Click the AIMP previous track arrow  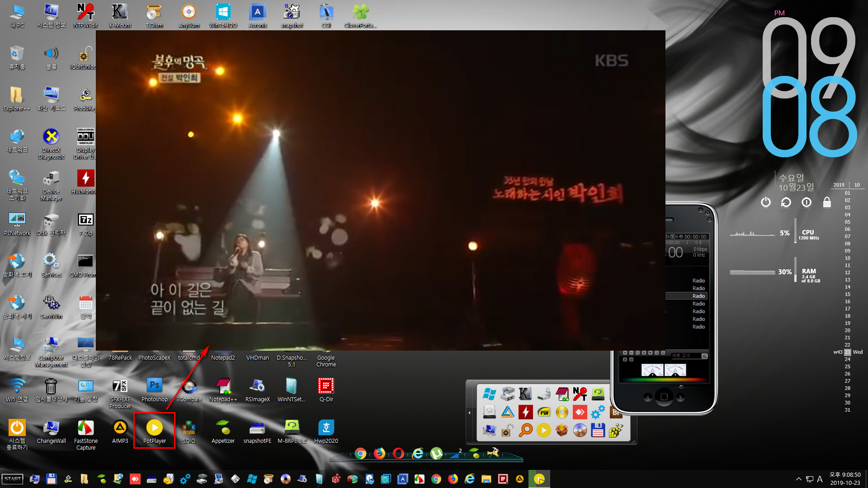[648, 397]
